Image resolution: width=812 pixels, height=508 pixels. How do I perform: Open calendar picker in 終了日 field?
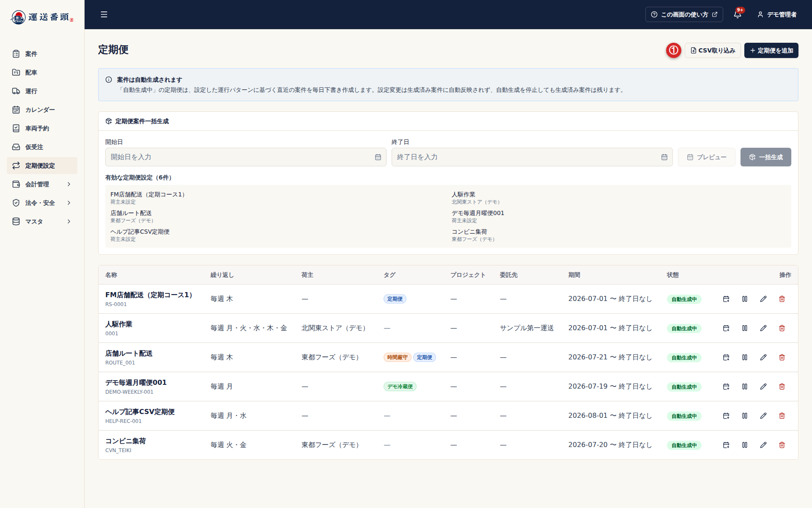[x=664, y=157]
